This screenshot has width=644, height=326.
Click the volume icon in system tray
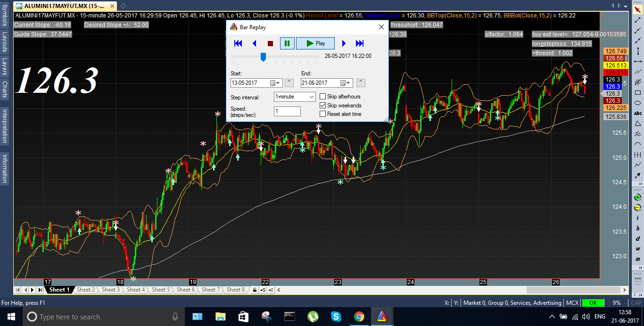click(x=586, y=317)
